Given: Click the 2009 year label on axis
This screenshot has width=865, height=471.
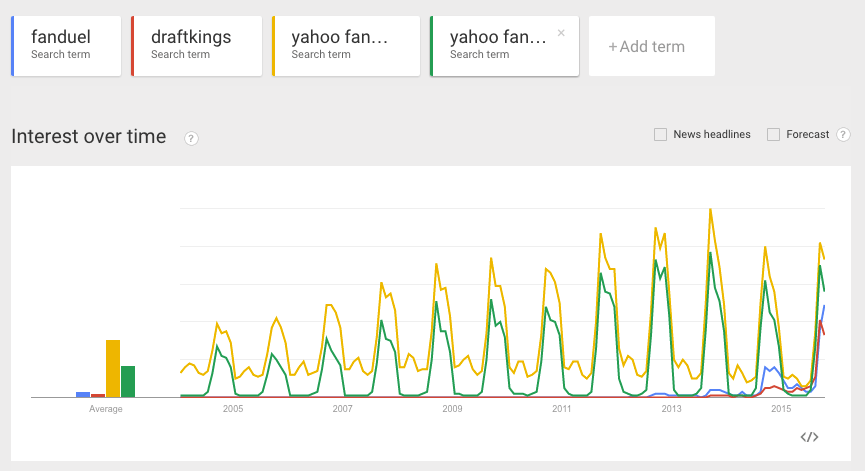Looking at the screenshot, I should pos(452,409).
